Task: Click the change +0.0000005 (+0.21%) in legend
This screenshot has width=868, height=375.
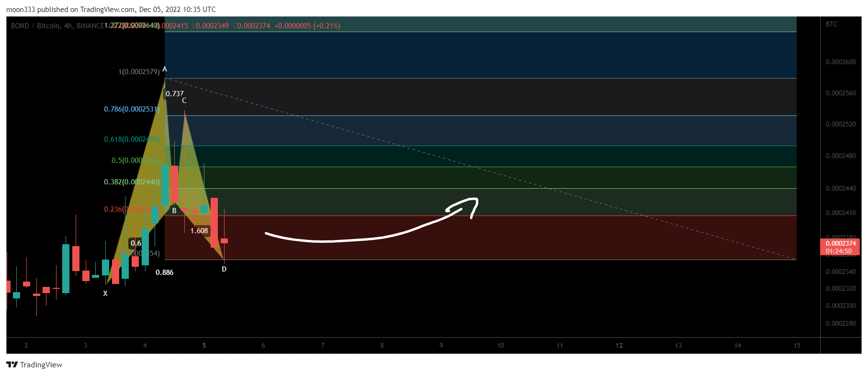Action: coord(307,26)
